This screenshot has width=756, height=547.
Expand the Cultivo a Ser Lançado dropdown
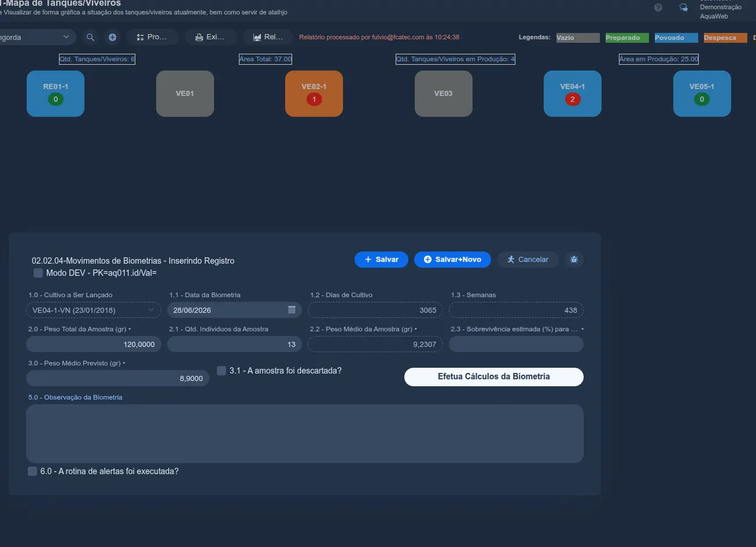(x=94, y=310)
